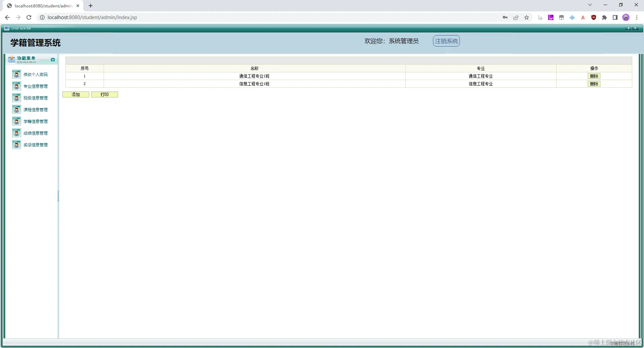This screenshot has height=348, width=644.
Task: Click the icon beside 修改个人密码
Action: (x=16, y=74)
